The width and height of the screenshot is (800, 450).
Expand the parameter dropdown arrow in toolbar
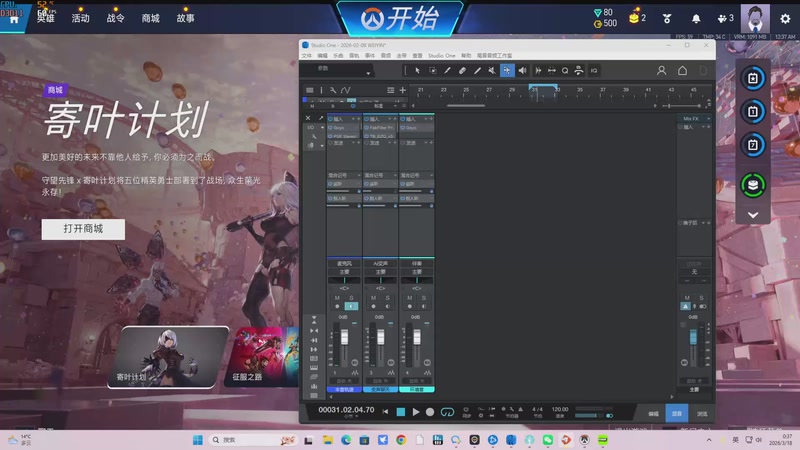tap(368, 73)
